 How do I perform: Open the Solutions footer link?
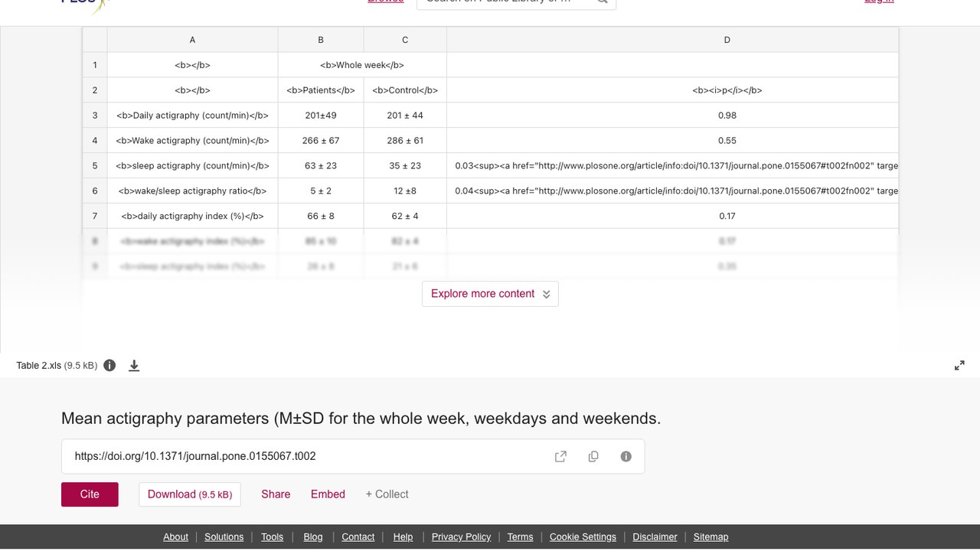pyautogui.click(x=224, y=536)
